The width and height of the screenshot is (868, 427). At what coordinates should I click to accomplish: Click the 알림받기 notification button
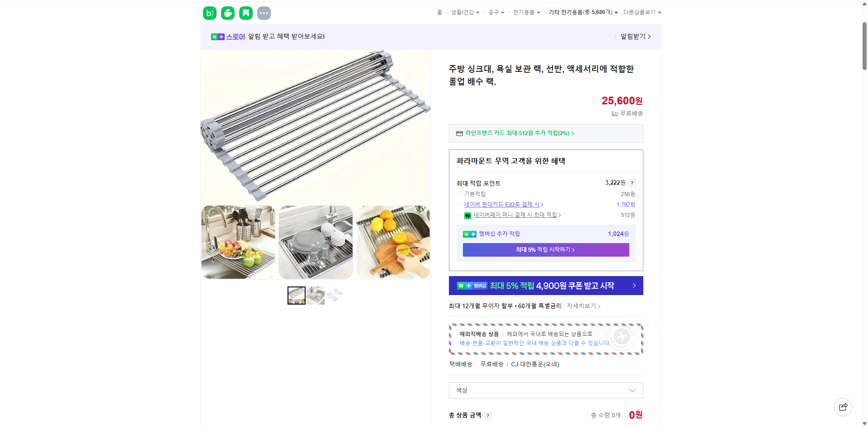click(633, 37)
